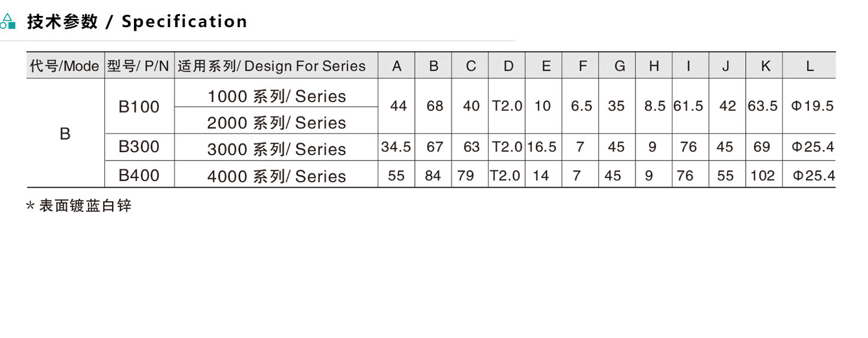Click the Design For Series column header
The height and width of the screenshot is (338, 868).
(x=272, y=66)
